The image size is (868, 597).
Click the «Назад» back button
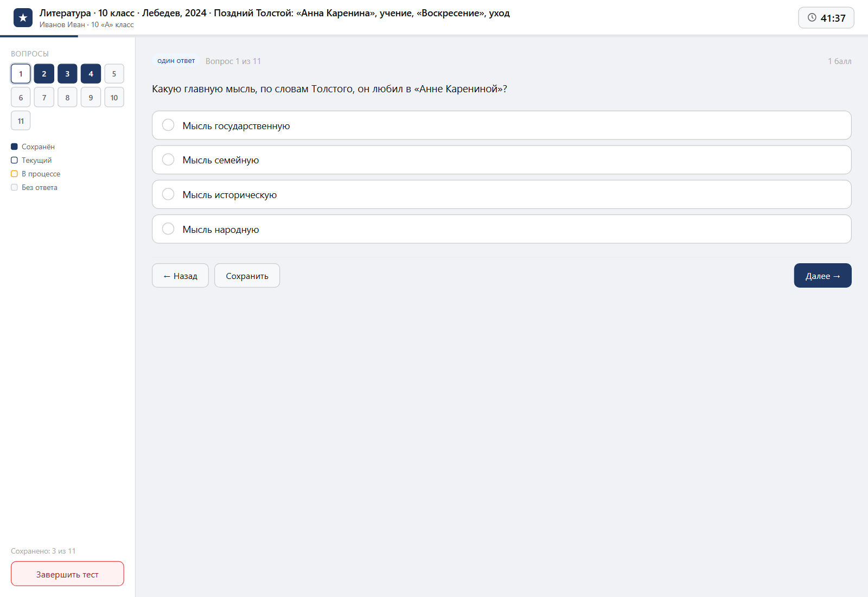coord(180,276)
